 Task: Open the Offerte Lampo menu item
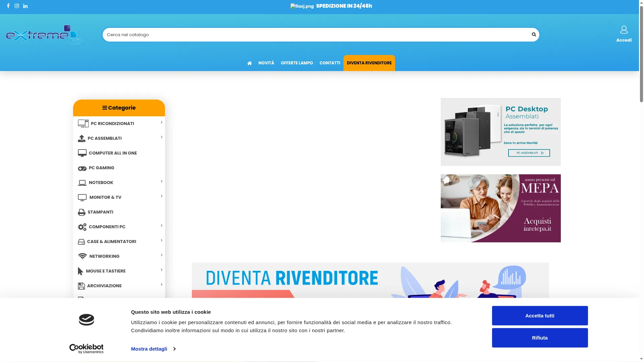point(297,63)
